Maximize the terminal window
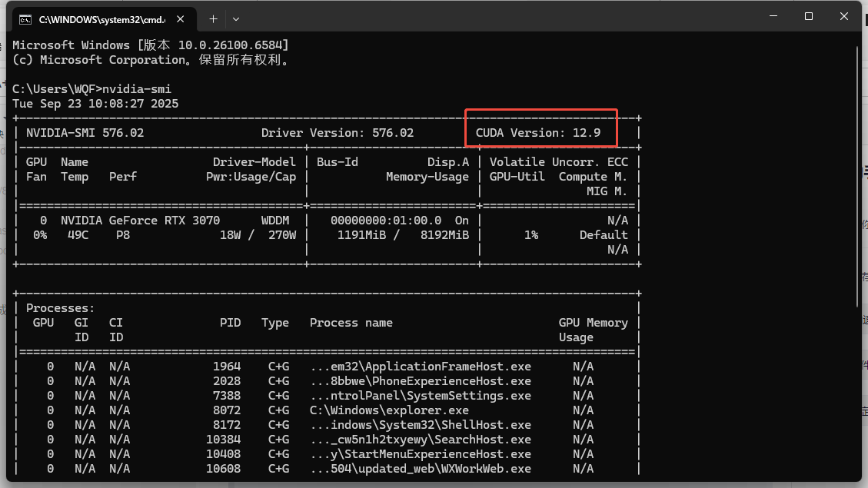 (x=809, y=17)
